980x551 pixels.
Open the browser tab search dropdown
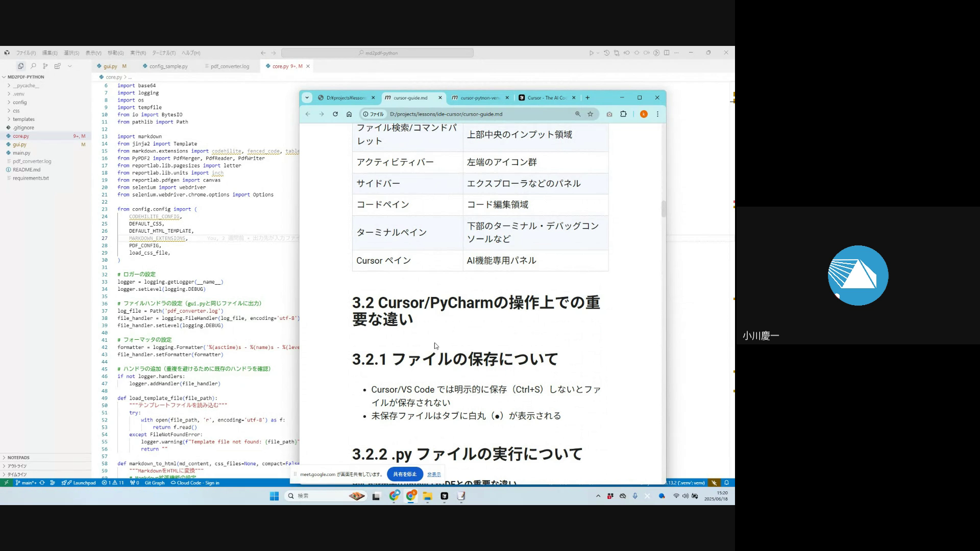coord(307,97)
